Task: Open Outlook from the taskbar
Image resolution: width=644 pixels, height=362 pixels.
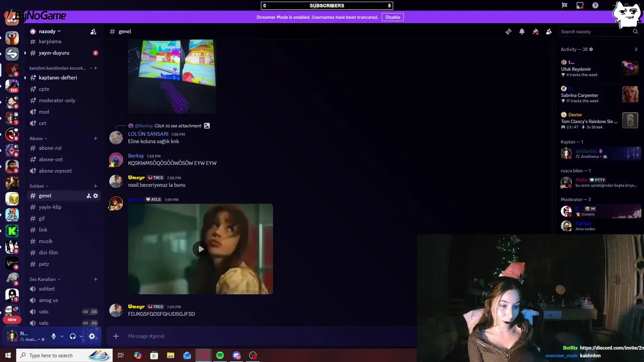Action: click(x=187, y=355)
